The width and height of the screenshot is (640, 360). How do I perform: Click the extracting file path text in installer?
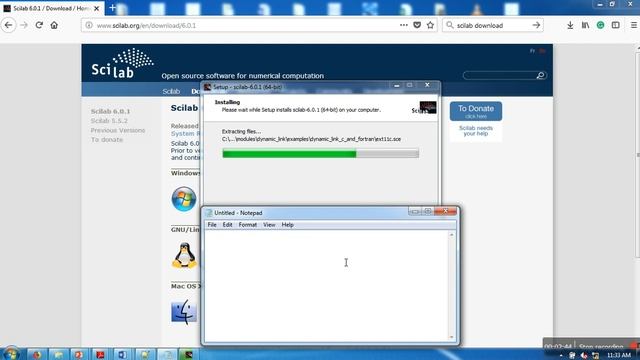pos(311,139)
